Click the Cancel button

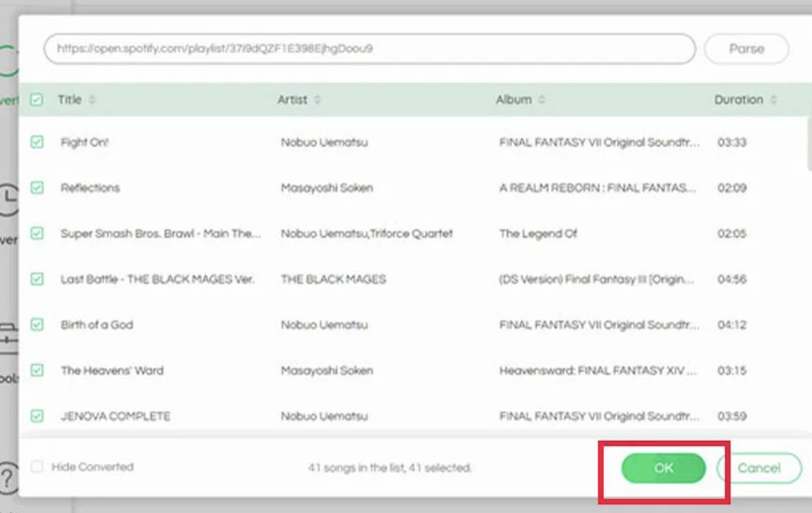(759, 468)
